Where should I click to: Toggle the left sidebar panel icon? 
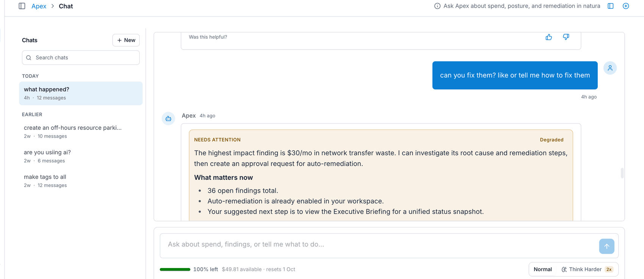22,6
